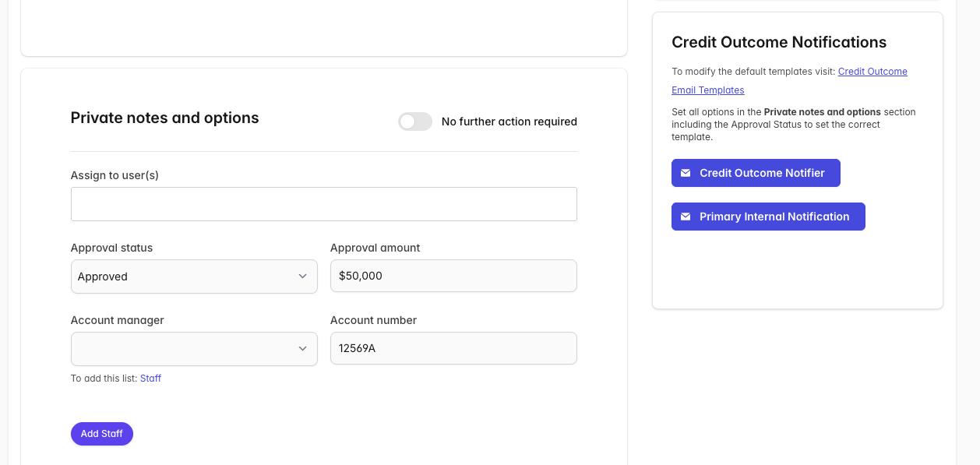
Task: Open the Approval status dropdown showing Approved
Action: click(x=187, y=277)
